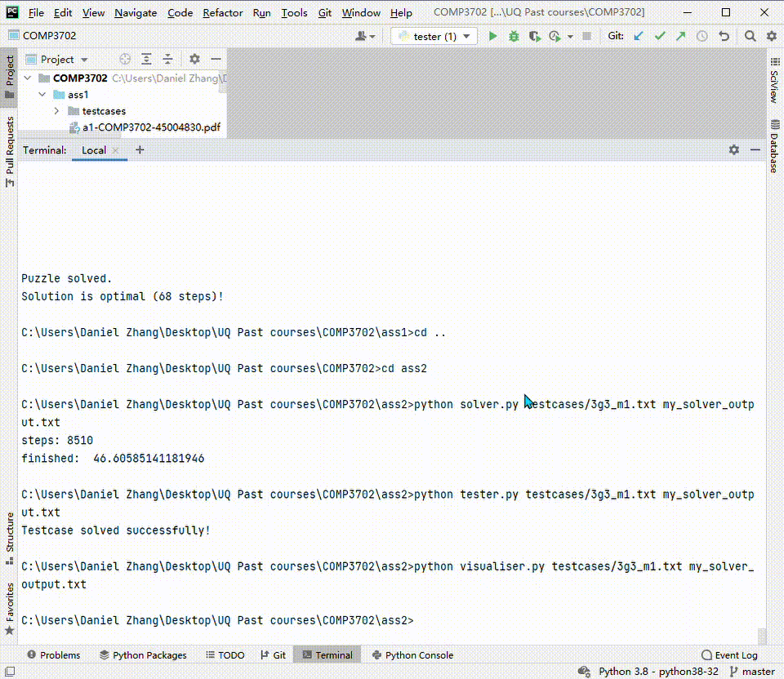Open master Git branch widget

[752, 672]
